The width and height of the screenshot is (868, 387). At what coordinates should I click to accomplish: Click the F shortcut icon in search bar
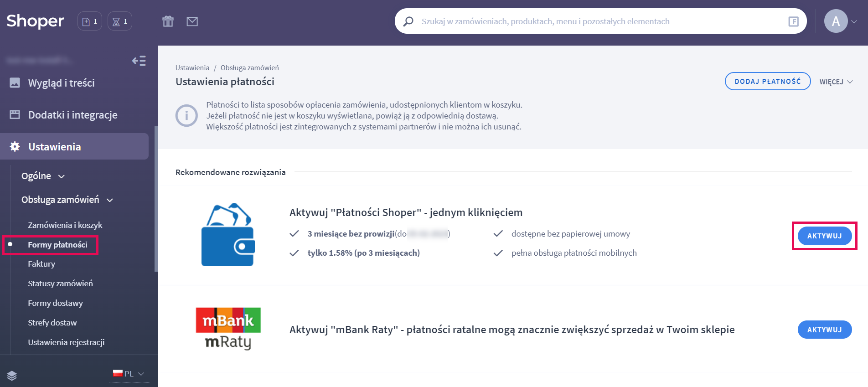tap(794, 21)
